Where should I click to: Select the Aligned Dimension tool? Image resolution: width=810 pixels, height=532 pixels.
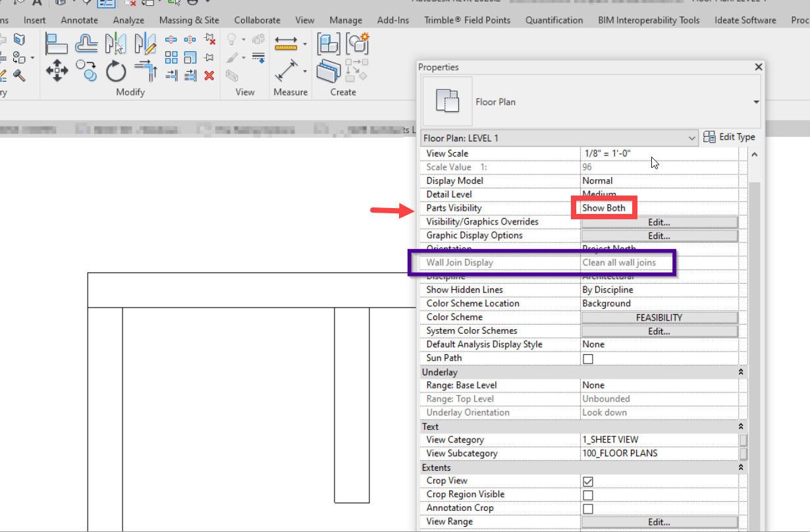point(286,71)
